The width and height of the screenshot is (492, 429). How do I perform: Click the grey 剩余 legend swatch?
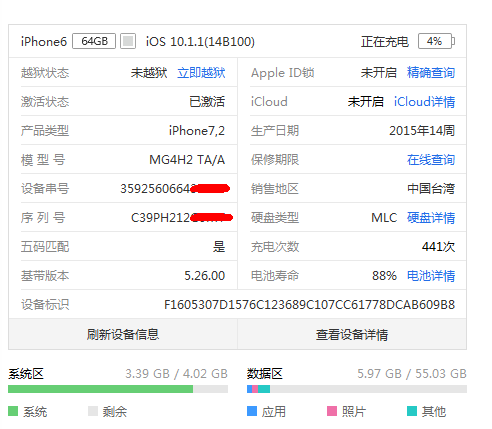point(93,411)
